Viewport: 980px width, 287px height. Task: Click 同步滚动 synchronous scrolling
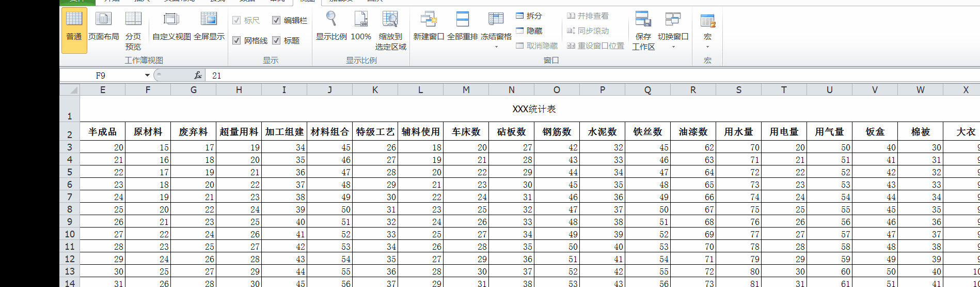[588, 31]
